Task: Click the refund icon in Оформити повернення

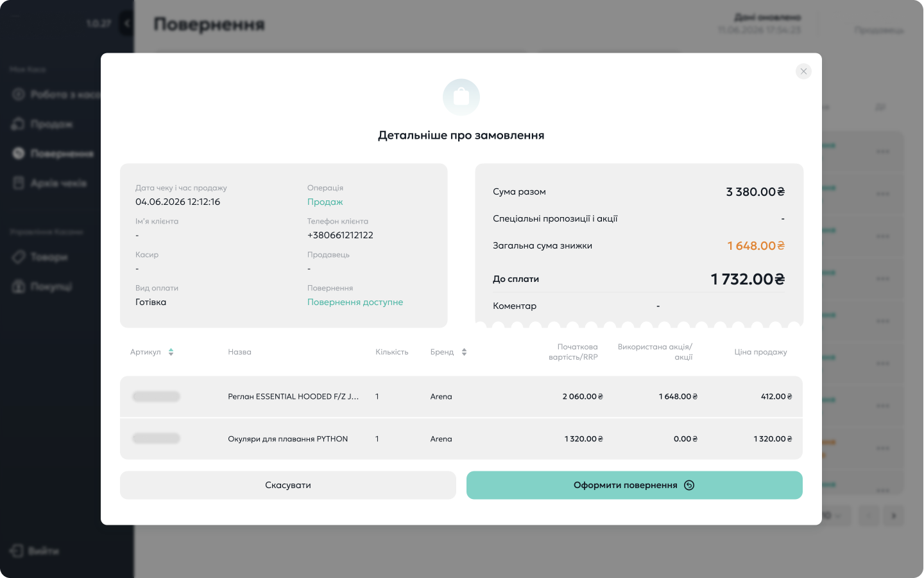Action: (x=689, y=486)
